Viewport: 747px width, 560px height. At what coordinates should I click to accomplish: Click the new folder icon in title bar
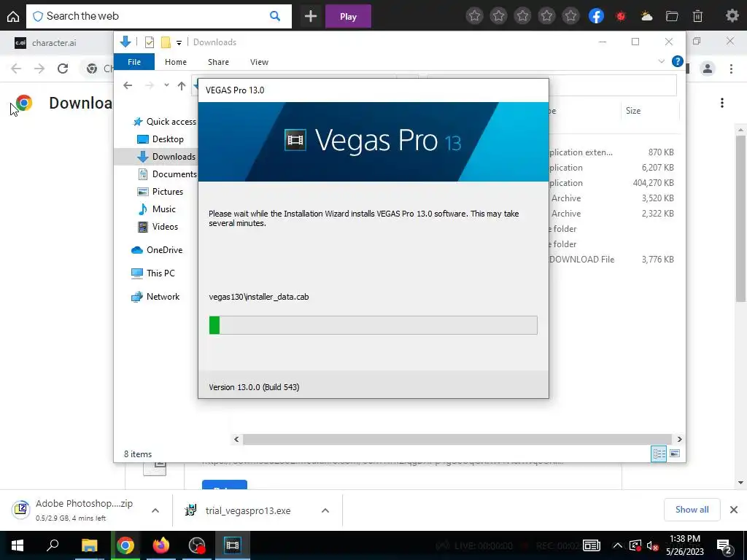[166, 42]
